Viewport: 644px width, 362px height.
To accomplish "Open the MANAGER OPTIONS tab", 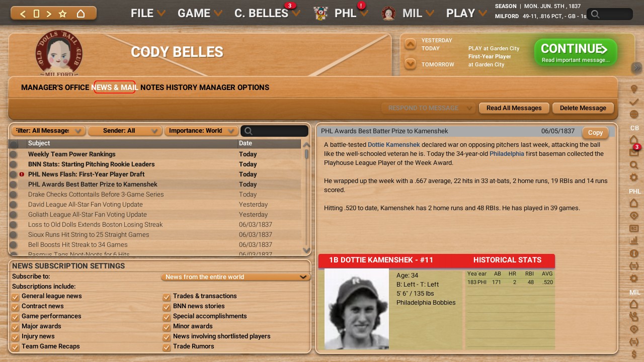I will (x=234, y=87).
